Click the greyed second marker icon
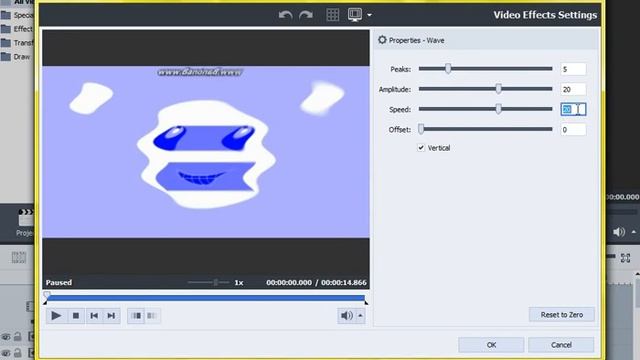The image size is (640, 360). [x=152, y=316]
